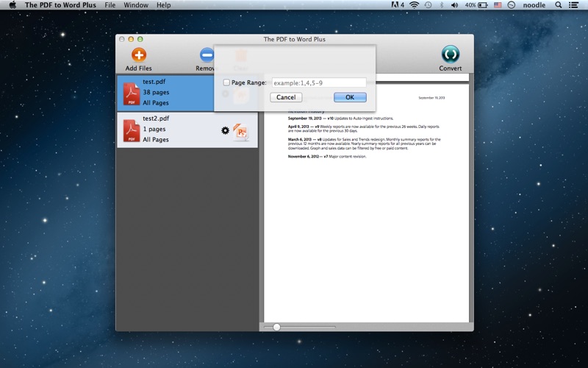588x368 pixels.
Task: Click the PowerPoint format icon for test2.pdf
Action: [241, 132]
